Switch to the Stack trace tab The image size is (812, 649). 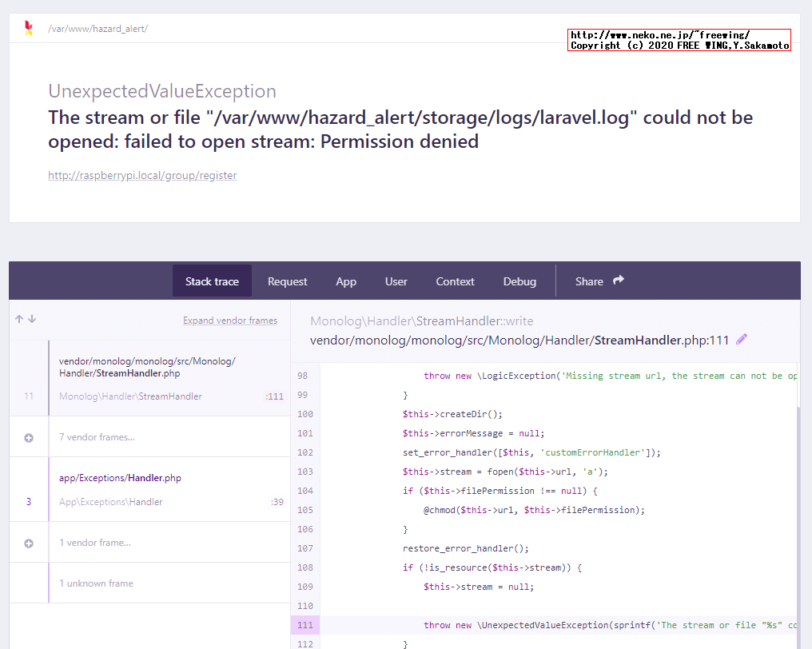click(x=212, y=281)
